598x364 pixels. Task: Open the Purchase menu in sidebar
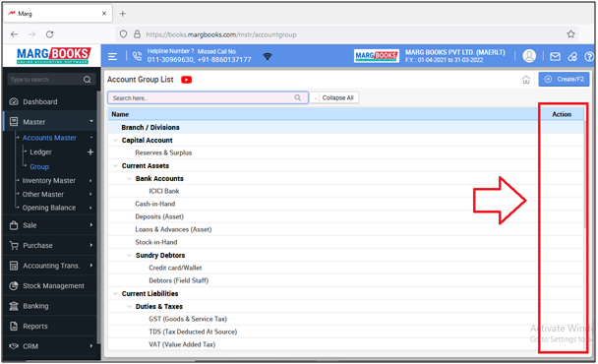(x=50, y=245)
